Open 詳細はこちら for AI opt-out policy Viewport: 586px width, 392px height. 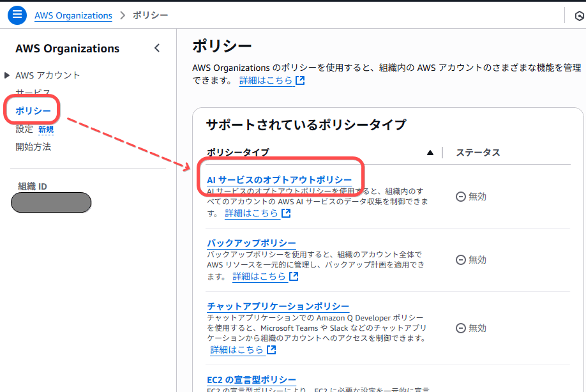tap(252, 213)
